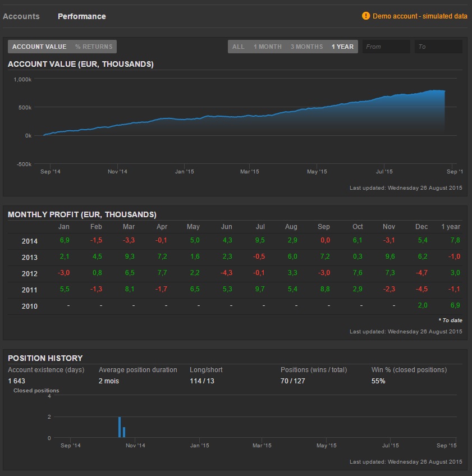Image resolution: width=472 pixels, height=476 pixels.
Task: Click the 2013 November profit value 9,6
Action: pyautogui.click(x=389, y=257)
